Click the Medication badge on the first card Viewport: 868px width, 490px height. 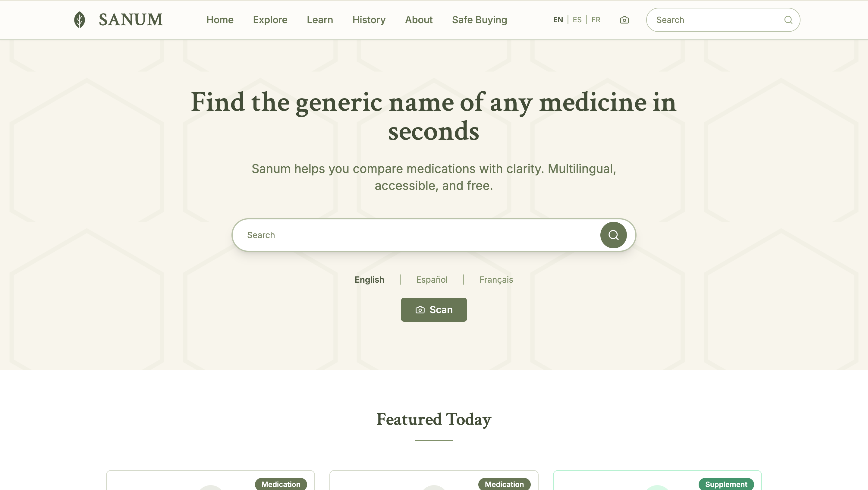coord(281,484)
